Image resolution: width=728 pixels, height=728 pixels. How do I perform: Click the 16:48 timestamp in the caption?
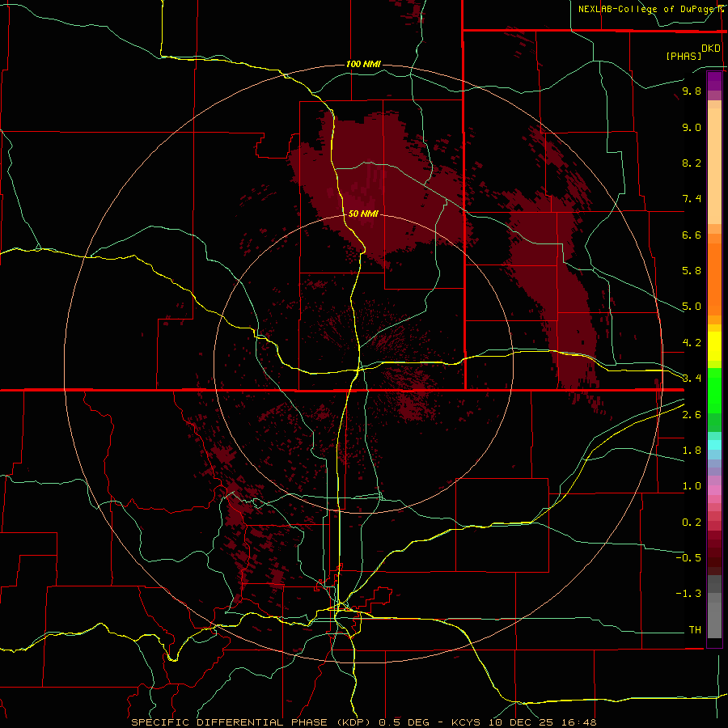click(x=578, y=722)
